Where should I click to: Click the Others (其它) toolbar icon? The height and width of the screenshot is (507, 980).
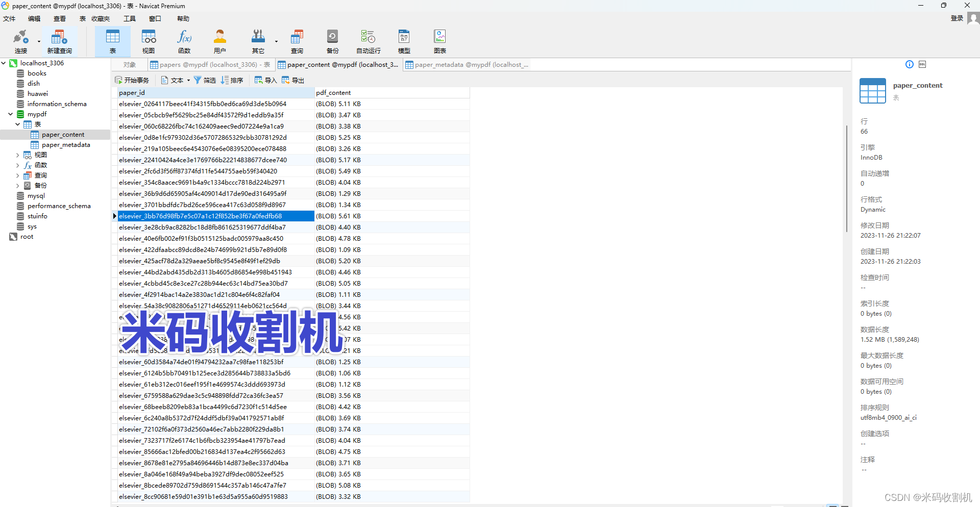pyautogui.click(x=258, y=41)
